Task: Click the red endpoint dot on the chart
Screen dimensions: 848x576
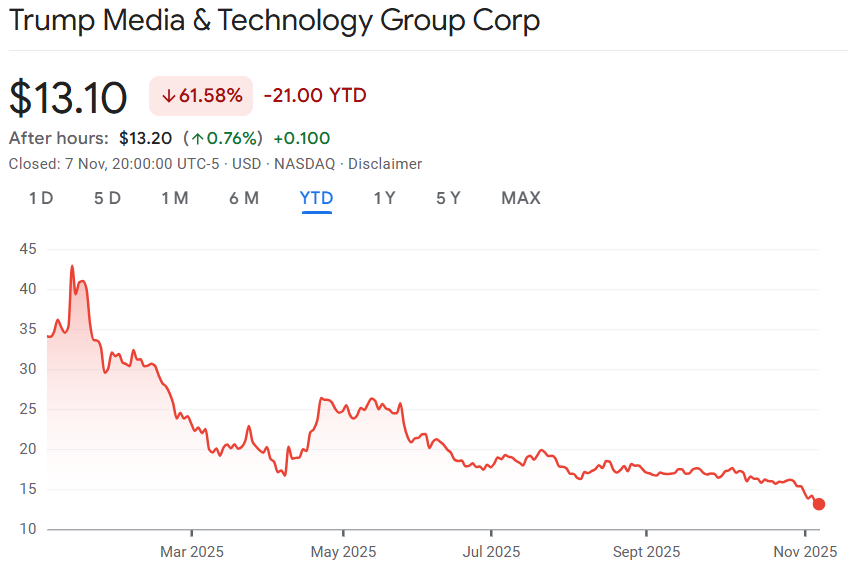Action: point(818,504)
